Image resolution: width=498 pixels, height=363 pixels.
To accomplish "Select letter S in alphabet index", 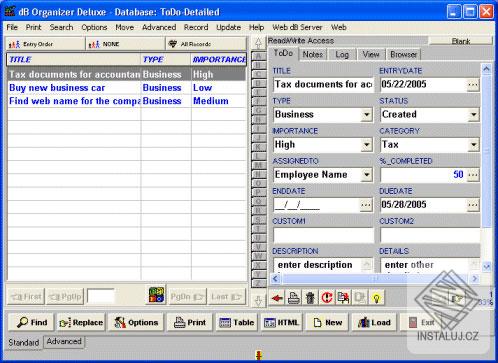I will [258, 220].
